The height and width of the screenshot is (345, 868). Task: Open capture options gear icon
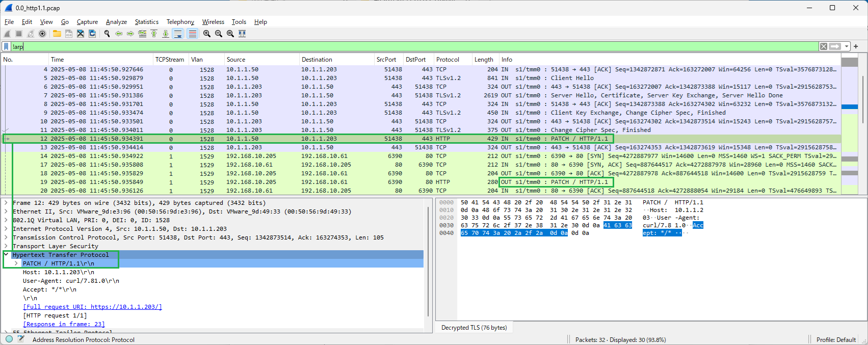[42, 34]
